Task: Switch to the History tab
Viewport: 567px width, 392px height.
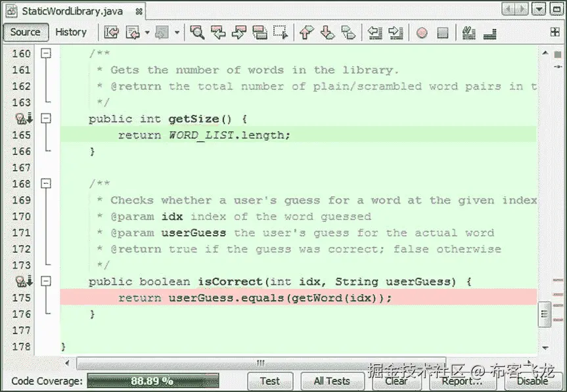Action: tap(72, 32)
